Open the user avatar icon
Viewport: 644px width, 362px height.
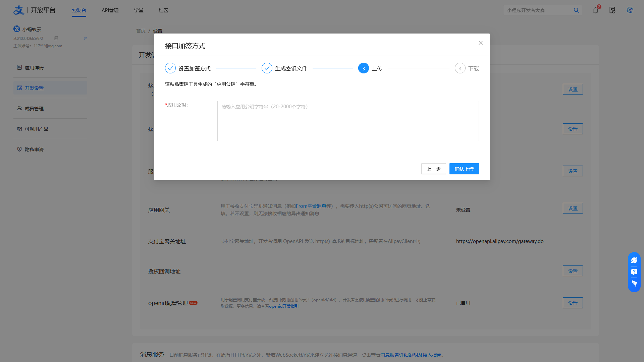pos(630,10)
